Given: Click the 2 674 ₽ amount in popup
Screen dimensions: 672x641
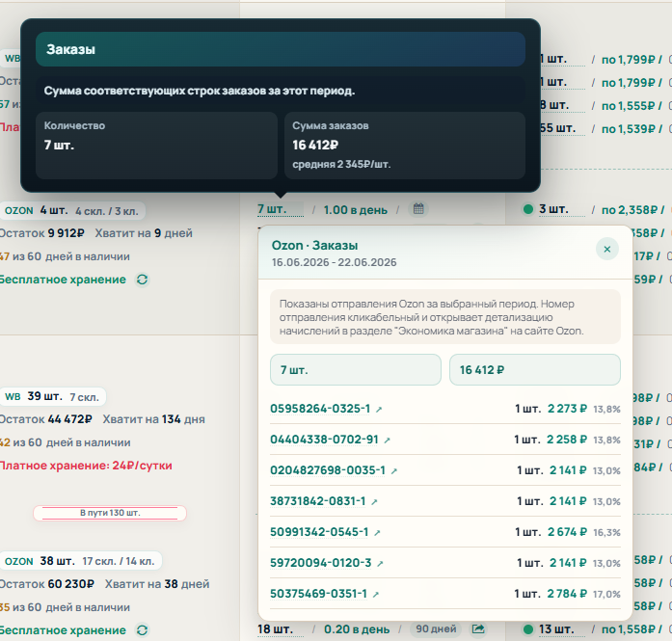Looking at the screenshot, I should (x=567, y=532).
